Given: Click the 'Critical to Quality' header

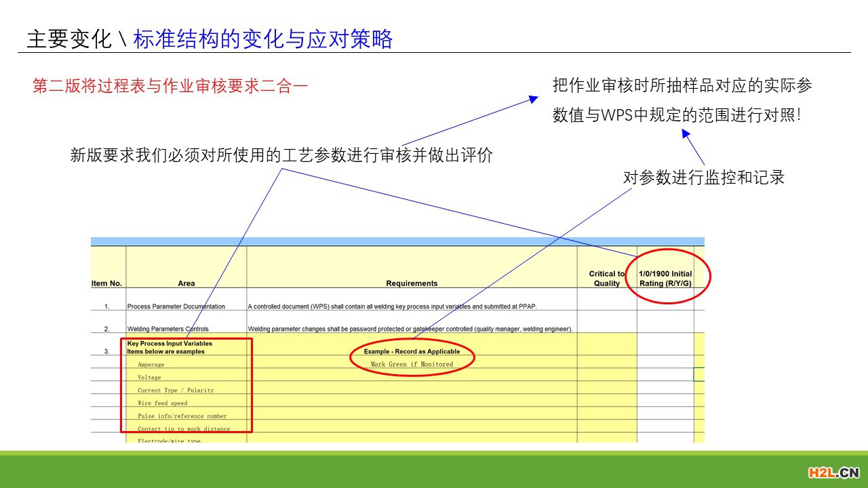Looking at the screenshot, I should [x=607, y=279].
